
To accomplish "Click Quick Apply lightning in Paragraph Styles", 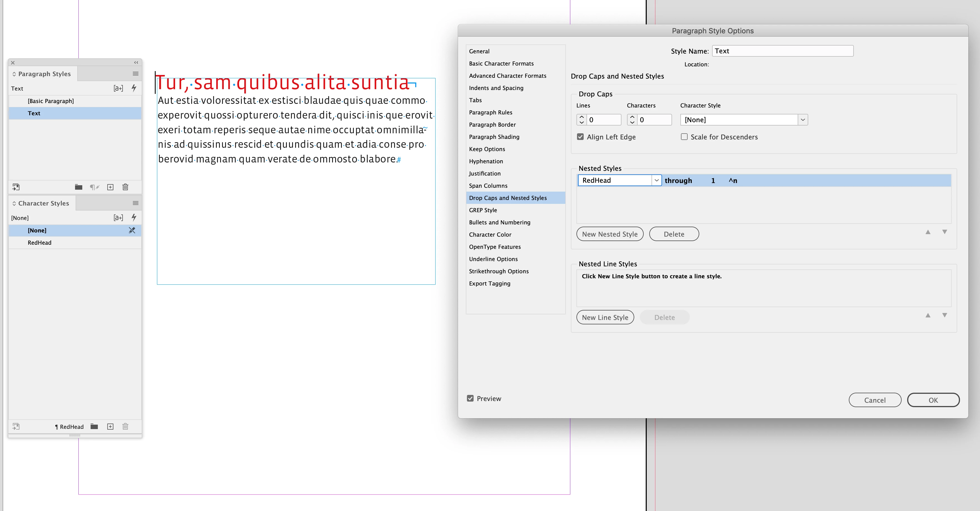I will pos(134,88).
